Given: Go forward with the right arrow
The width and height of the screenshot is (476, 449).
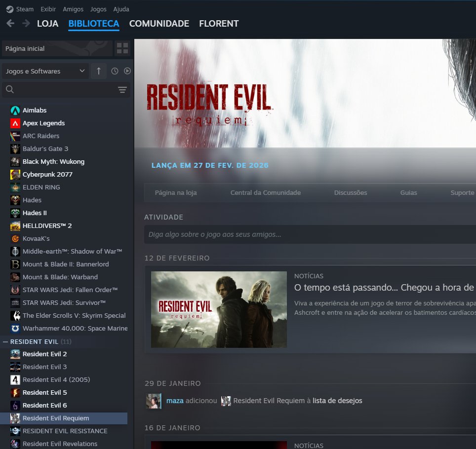Looking at the screenshot, I should [26, 23].
